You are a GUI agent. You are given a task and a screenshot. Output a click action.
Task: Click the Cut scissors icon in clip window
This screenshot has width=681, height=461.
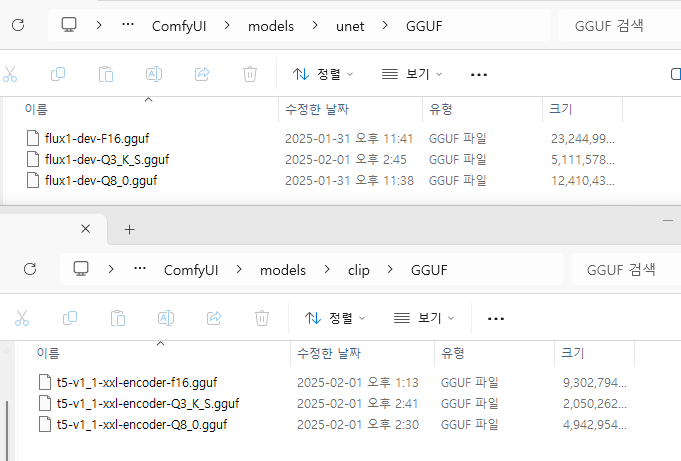[x=22, y=318]
